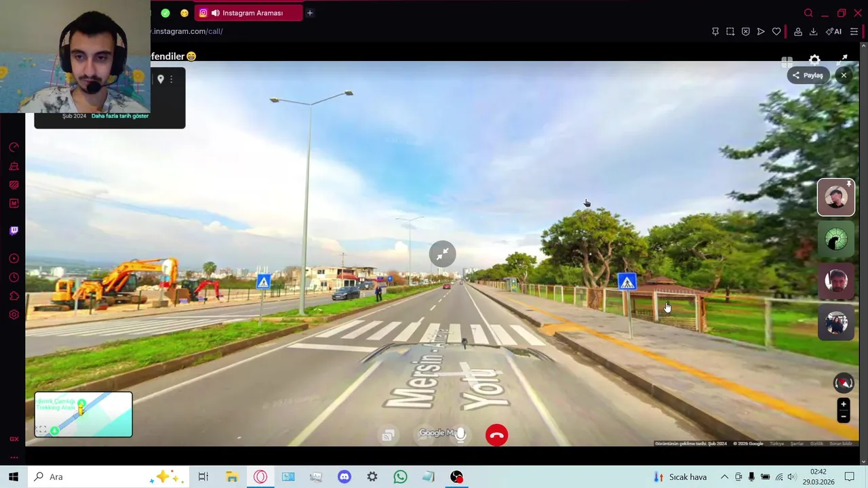Click the heart bookmark icon in the toolbar

click(776, 32)
